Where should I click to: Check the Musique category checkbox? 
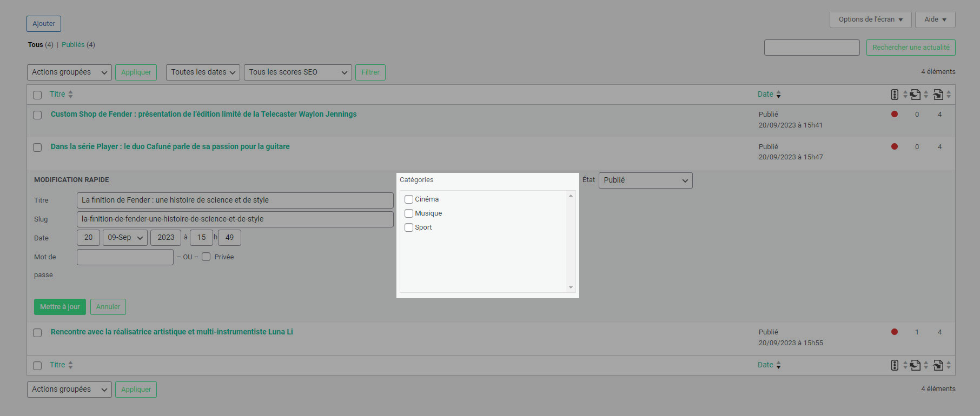pyautogui.click(x=409, y=213)
